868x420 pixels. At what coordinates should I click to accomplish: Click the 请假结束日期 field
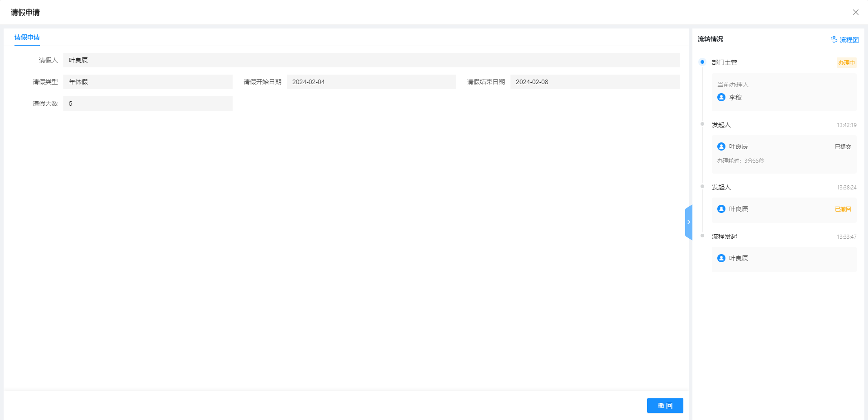coord(595,82)
